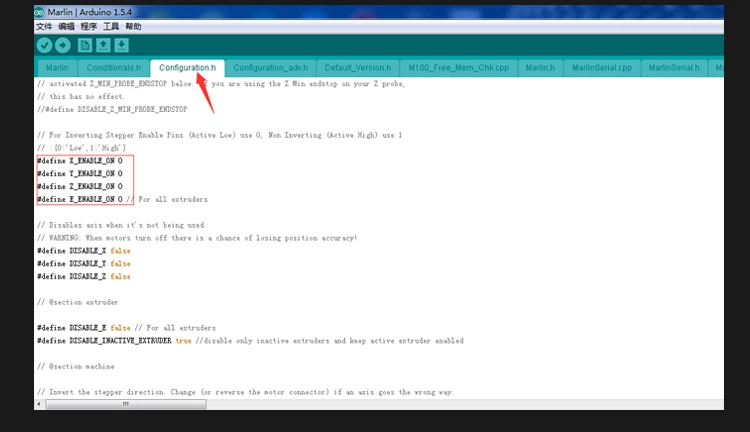Click the '// this has no effect.' comment

click(81, 97)
